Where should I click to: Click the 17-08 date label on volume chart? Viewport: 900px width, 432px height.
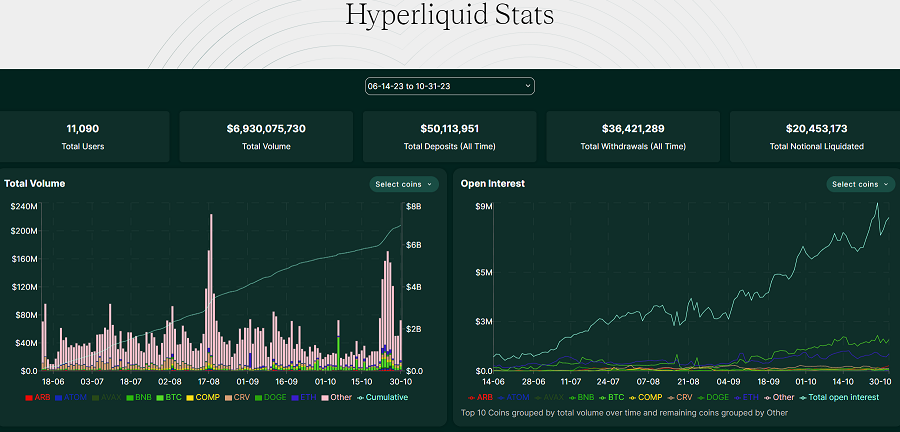(x=208, y=381)
